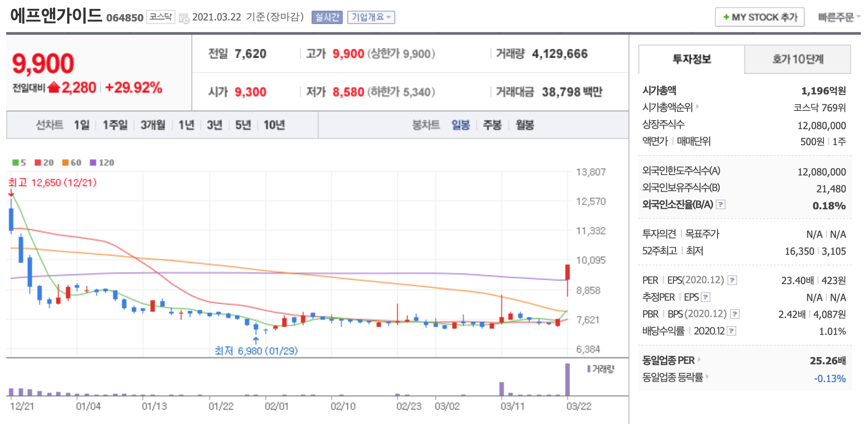
Task: Switch to the 호가10단계 tab
Action: click(x=798, y=59)
